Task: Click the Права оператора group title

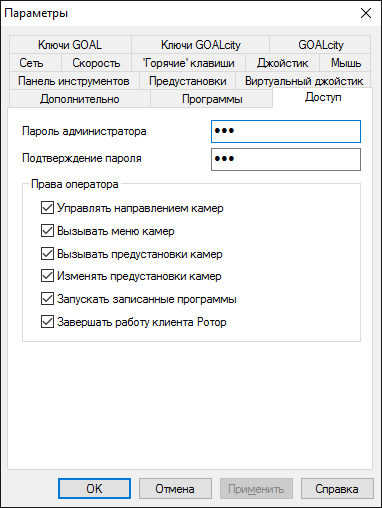Action: coord(75,184)
